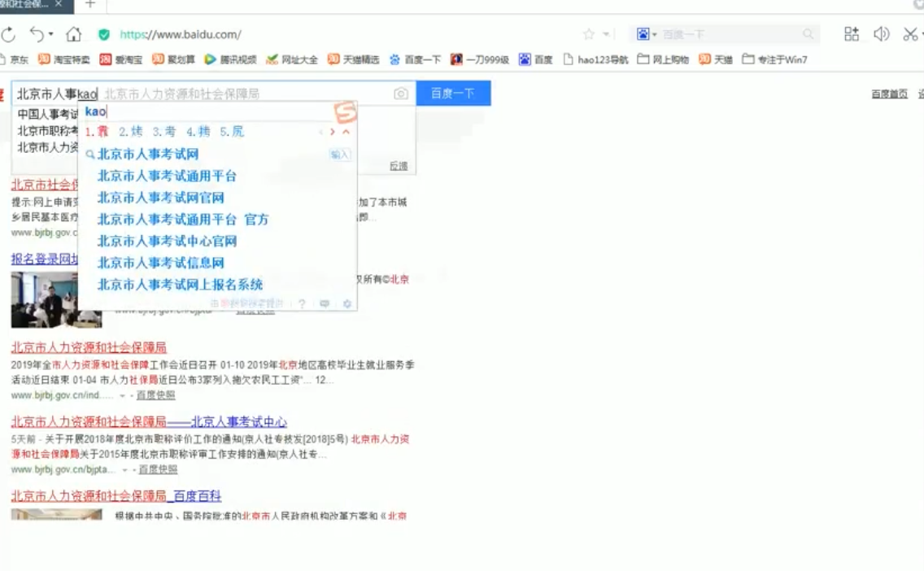Select suggestion 北京市人事考试中心官网
Image resolution: width=924 pixels, height=571 pixels.
pos(167,242)
